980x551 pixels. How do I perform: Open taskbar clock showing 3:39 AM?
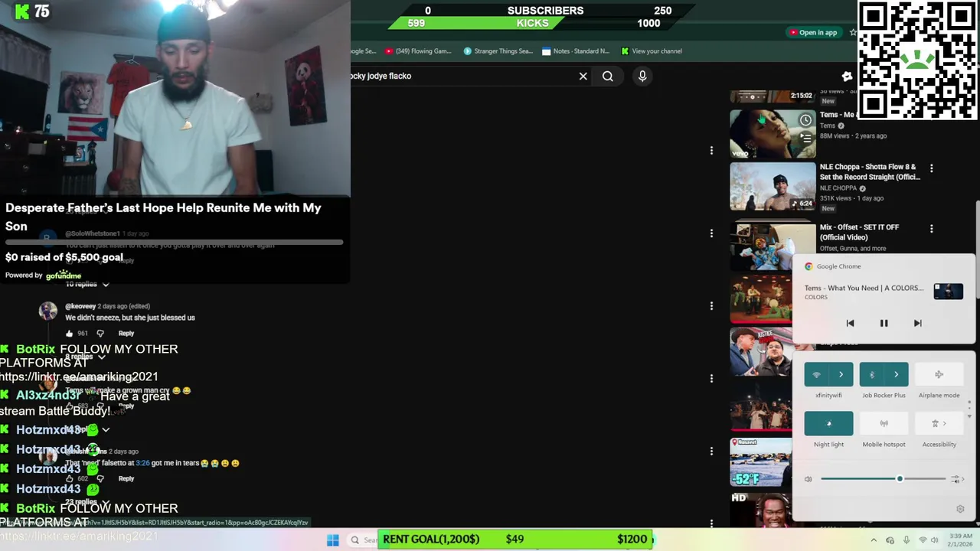pyautogui.click(x=961, y=540)
